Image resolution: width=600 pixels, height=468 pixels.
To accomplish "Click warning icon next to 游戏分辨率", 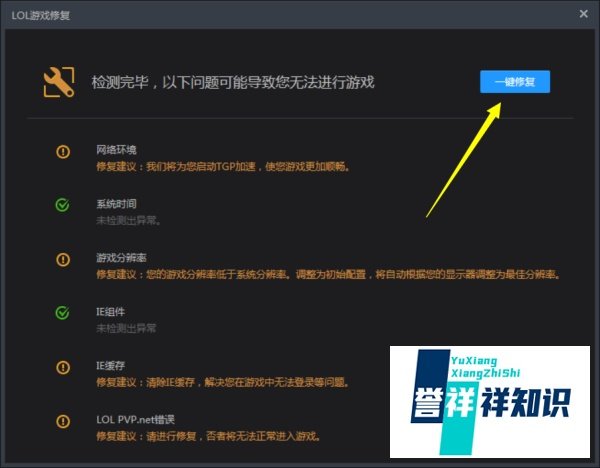I will (63, 259).
